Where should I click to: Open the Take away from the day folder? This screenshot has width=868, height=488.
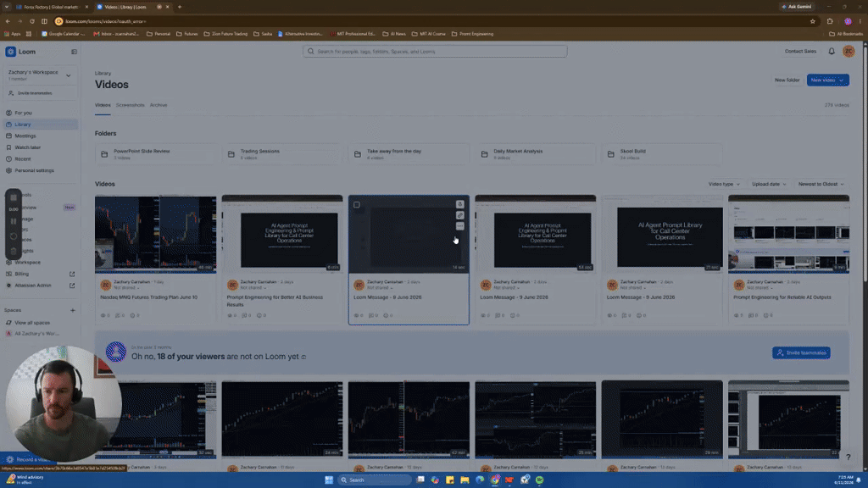click(409, 154)
